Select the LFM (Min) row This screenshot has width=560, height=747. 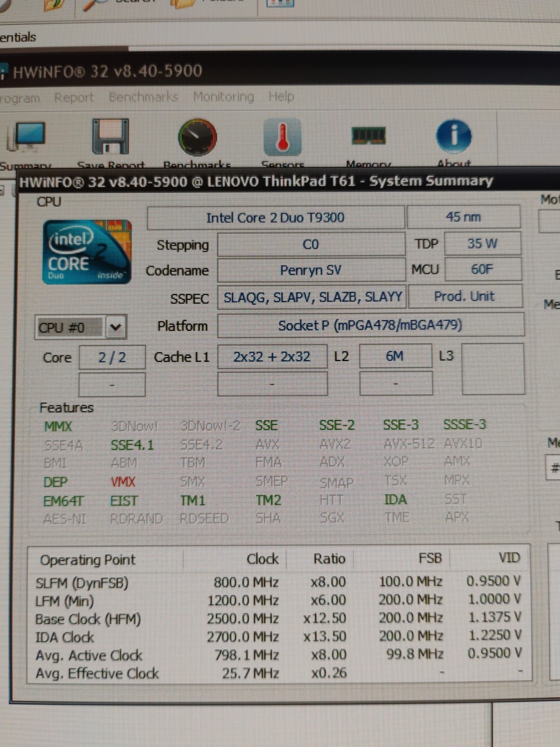pyautogui.click(x=279, y=600)
